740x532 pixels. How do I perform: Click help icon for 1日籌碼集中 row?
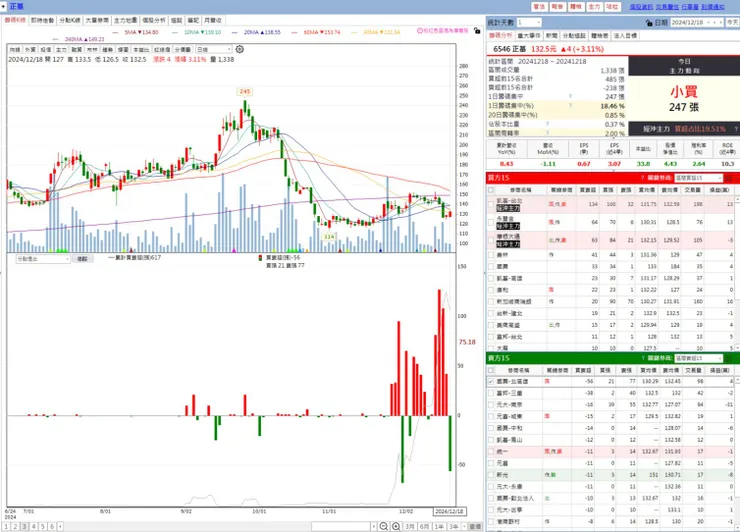570,96
